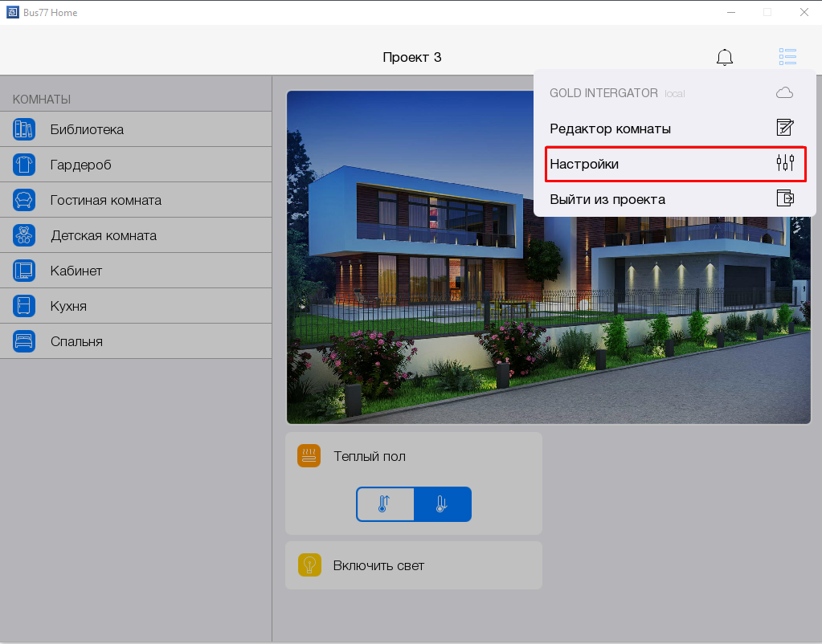Viewport: 822px width, 644px height.
Task: Select the Кабинет room in sidebar
Action: tap(76, 271)
